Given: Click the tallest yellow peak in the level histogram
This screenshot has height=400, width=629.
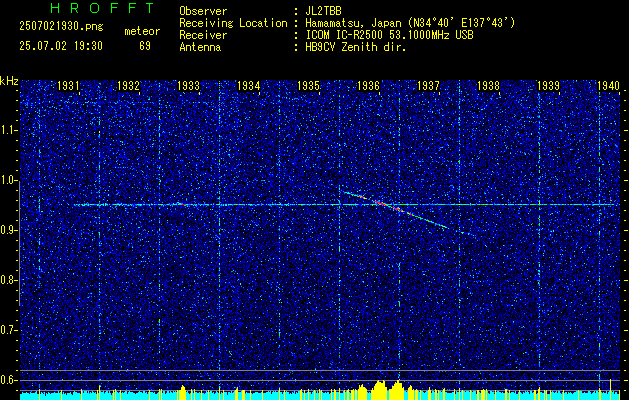Looking at the screenshot, I should 610,389.
